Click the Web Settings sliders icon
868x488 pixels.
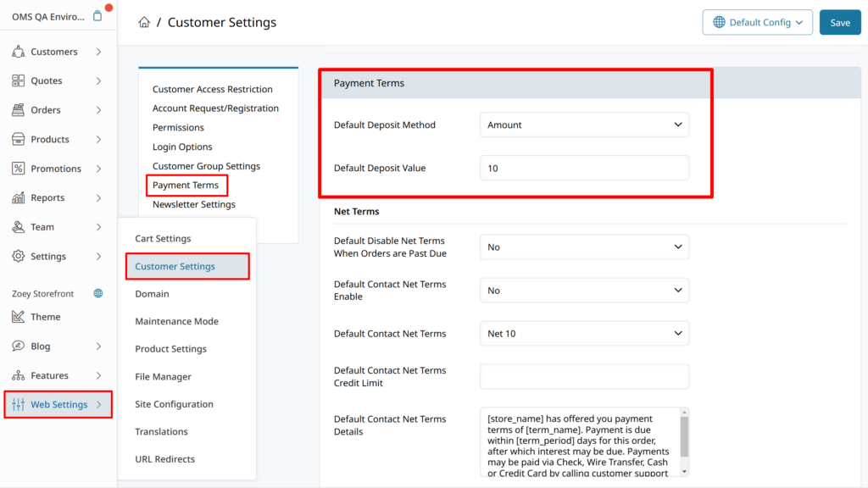click(19, 404)
